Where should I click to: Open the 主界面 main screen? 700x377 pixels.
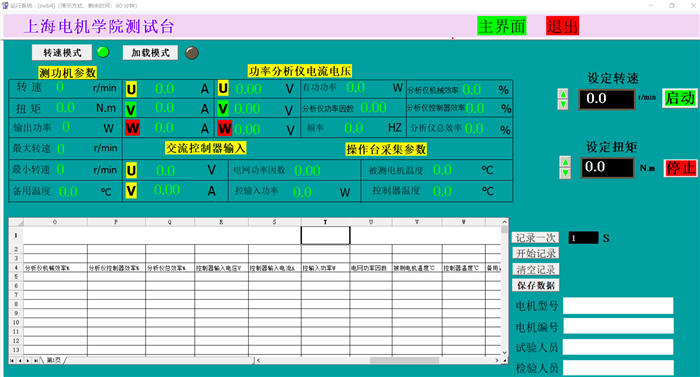502,26
